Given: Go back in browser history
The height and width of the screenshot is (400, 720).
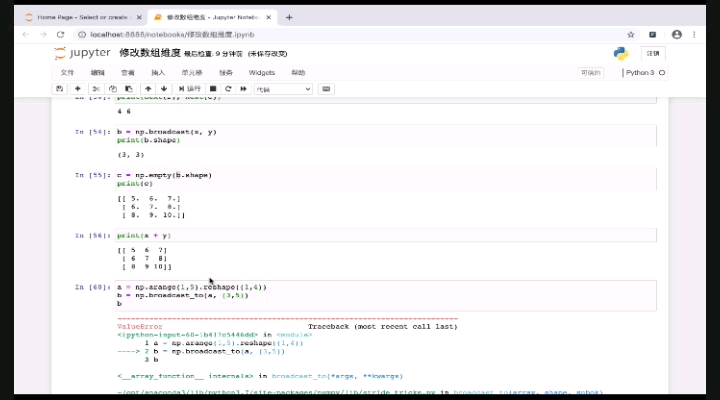Looking at the screenshot, I should [x=26, y=34].
